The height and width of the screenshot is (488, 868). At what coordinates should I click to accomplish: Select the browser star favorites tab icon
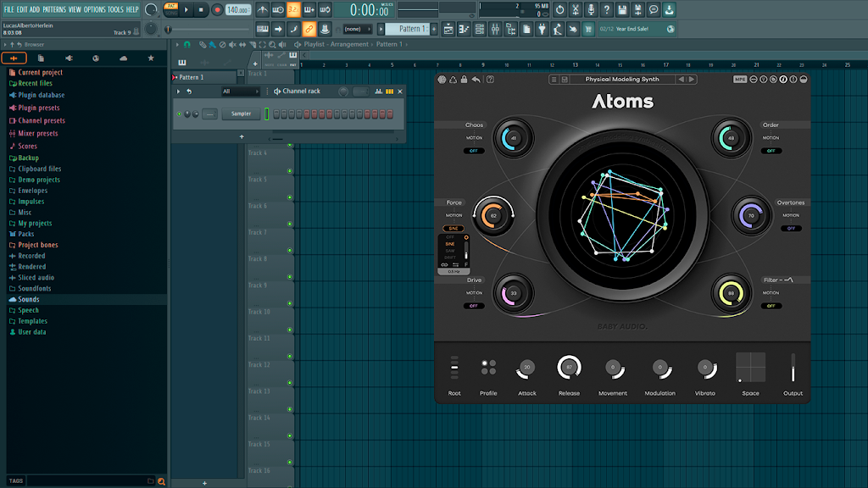pyautogui.click(x=151, y=58)
